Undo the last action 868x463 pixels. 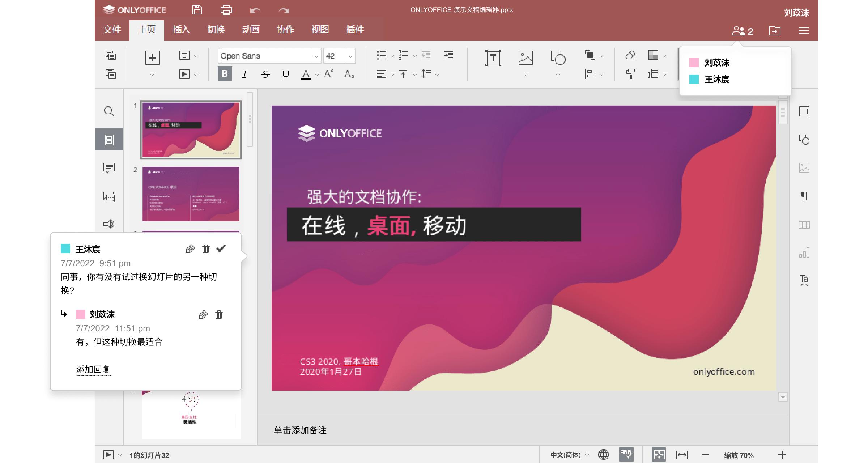(x=255, y=10)
